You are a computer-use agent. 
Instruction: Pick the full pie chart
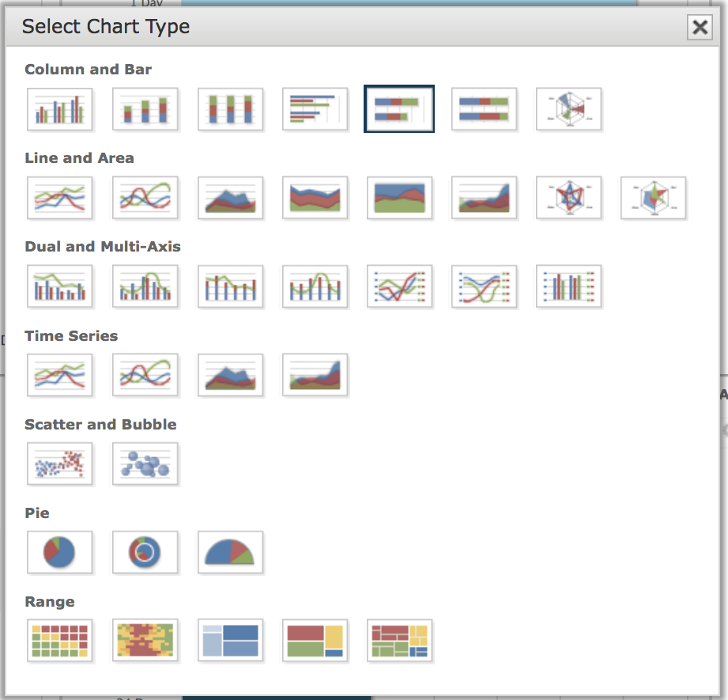point(59,553)
